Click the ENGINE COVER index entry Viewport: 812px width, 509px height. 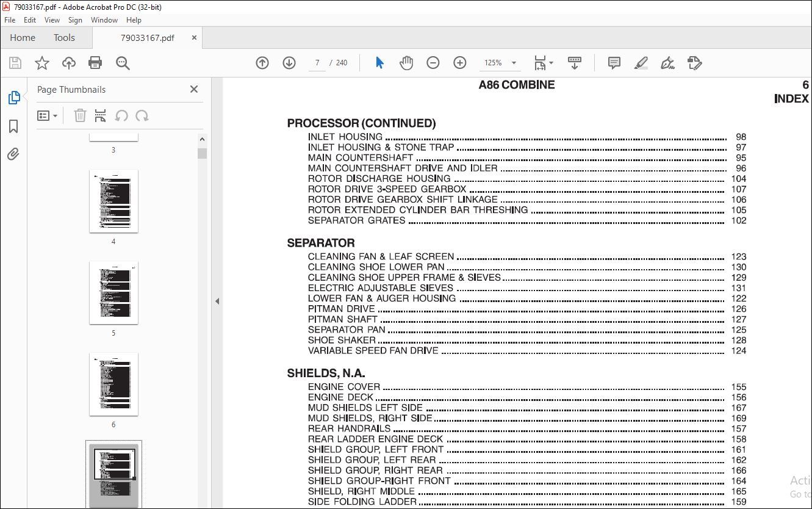(526, 387)
